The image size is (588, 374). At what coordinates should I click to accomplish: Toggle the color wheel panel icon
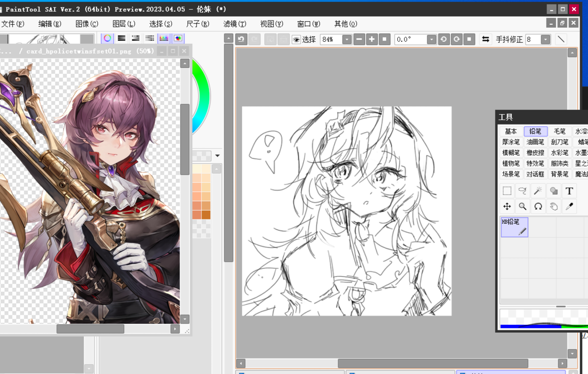[108, 38]
